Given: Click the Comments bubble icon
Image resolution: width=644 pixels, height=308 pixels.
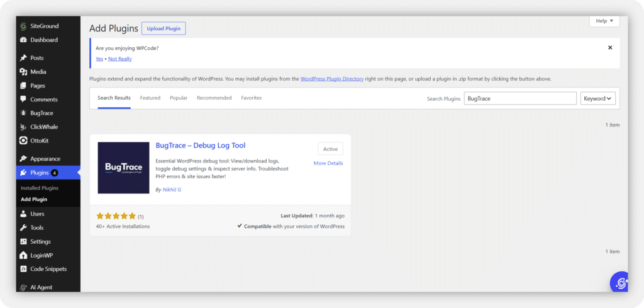Looking at the screenshot, I should [x=23, y=100].
